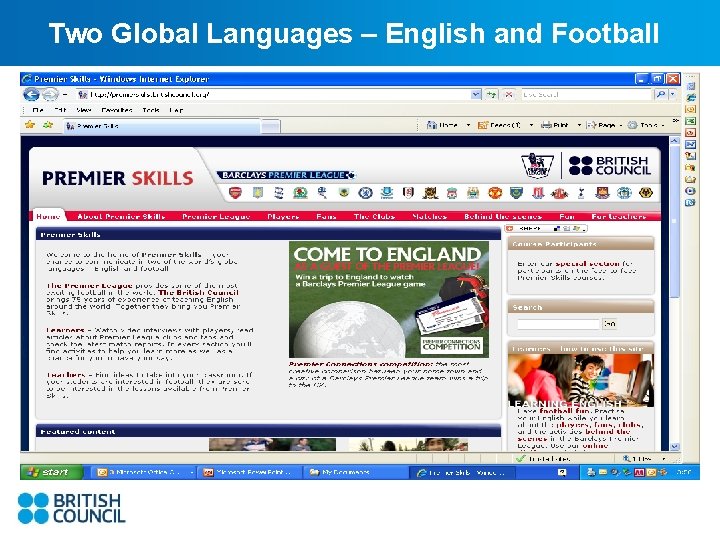
Task: Open The Clubs nav section
Action: [374, 216]
